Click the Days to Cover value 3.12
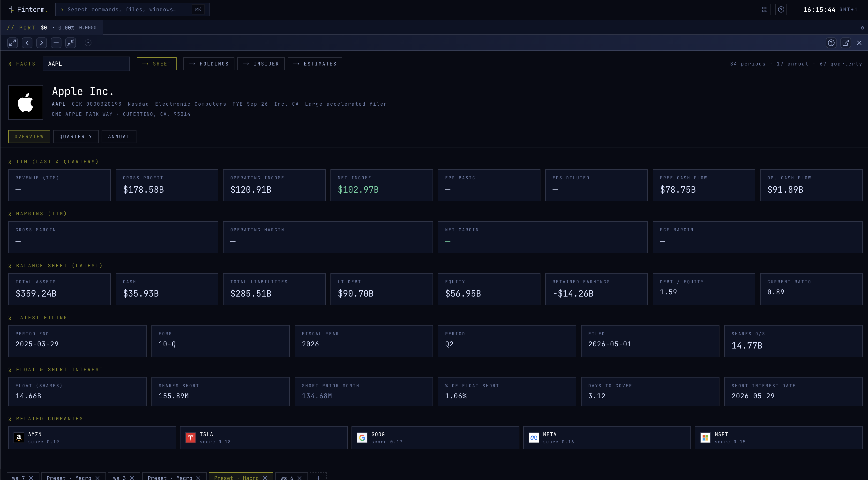This screenshot has height=480, width=868. coord(597,396)
